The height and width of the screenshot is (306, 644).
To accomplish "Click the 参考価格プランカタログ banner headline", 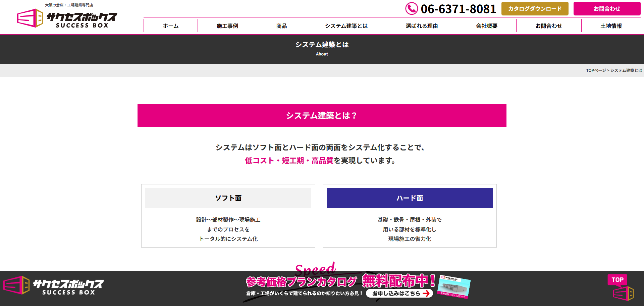I will [301, 281].
